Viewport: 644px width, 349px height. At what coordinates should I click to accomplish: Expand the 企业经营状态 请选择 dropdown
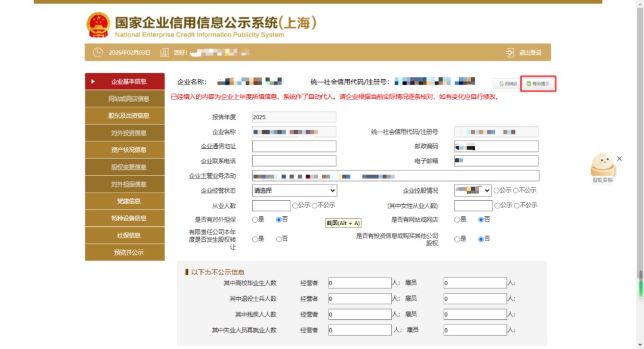tap(295, 191)
